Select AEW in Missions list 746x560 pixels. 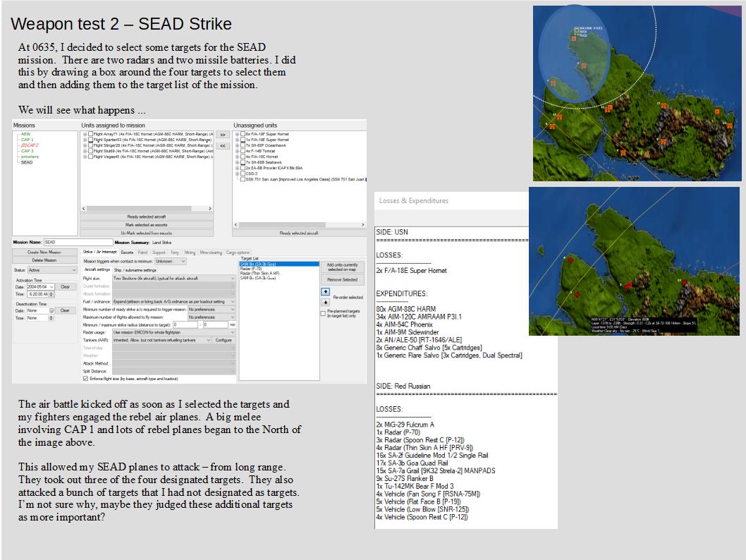click(25, 134)
